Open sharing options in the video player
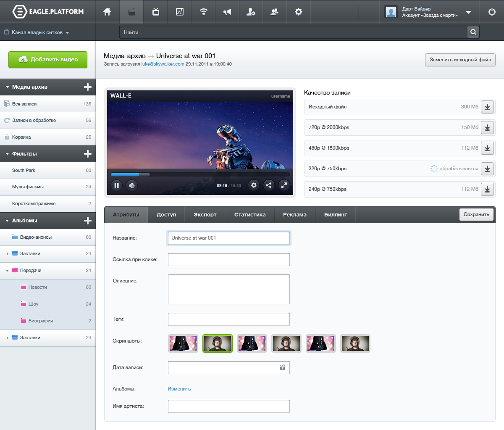The image size is (504, 430). click(269, 185)
